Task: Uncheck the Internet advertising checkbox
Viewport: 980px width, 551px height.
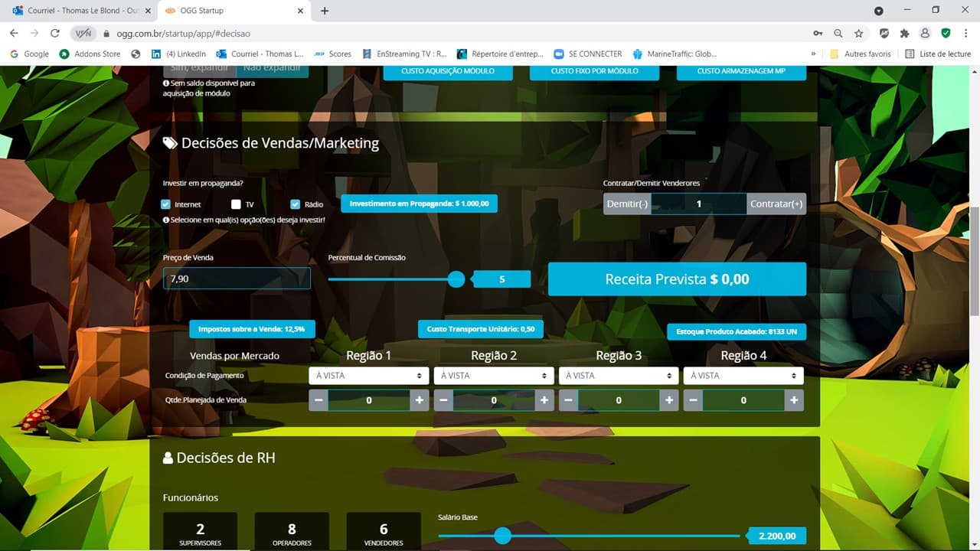Action: 166,204
